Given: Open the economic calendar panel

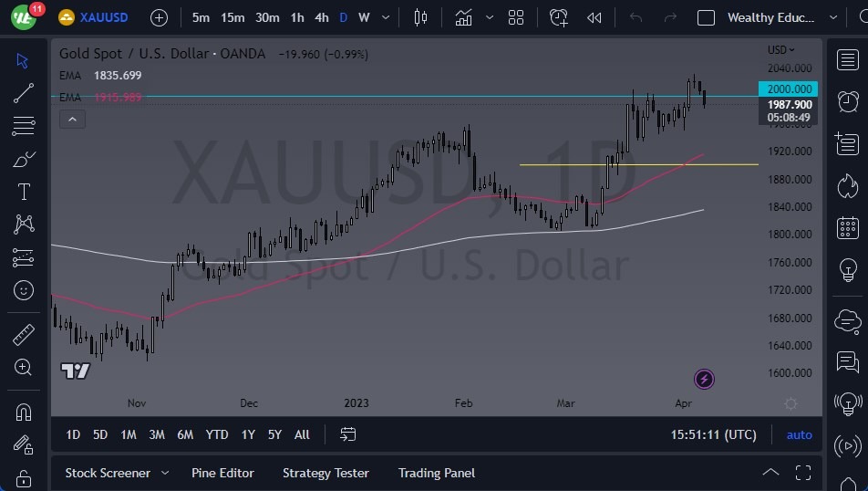Looking at the screenshot, I should click(848, 228).
